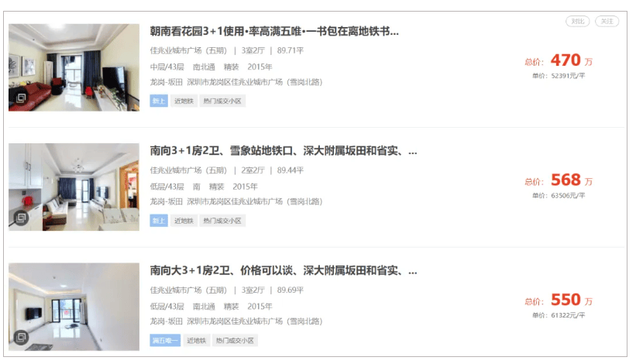This screenshot has height=364, width=636.
Task: Click 佳兆业城市广场 community link in 89.69平 listing
Action: pos(188,290)
